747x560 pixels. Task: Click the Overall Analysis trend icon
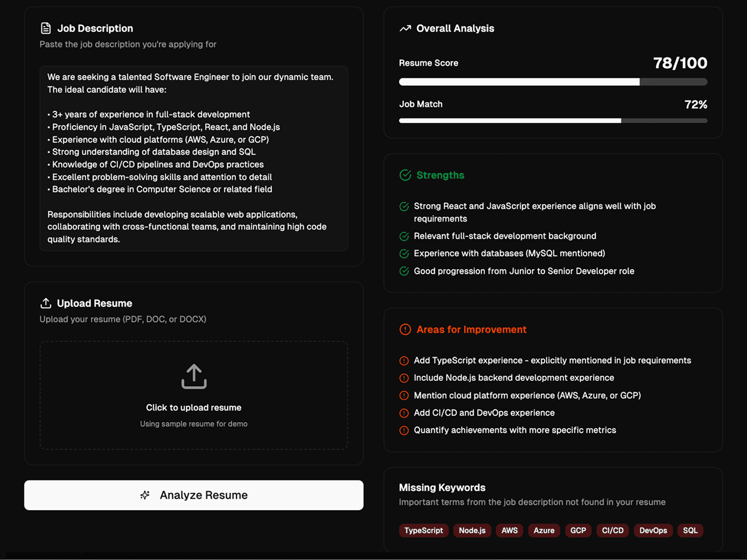[x=405, y=28]
